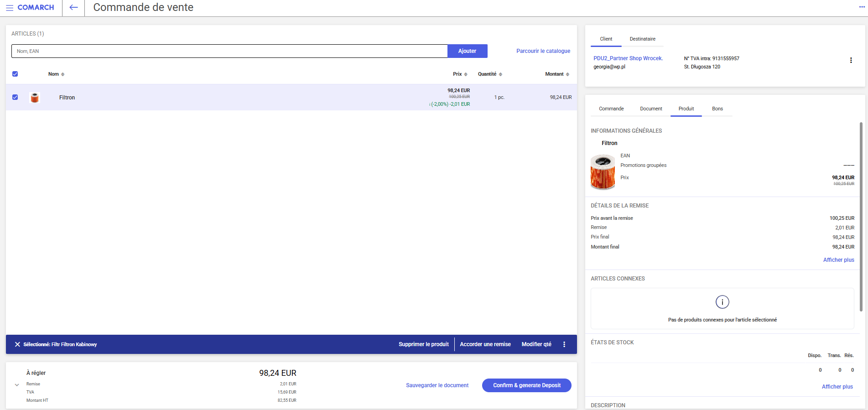This screenshot has height=410, width=868.
Task: Click the Filtron thumbnail in the article row
Action: click(35, 98)
